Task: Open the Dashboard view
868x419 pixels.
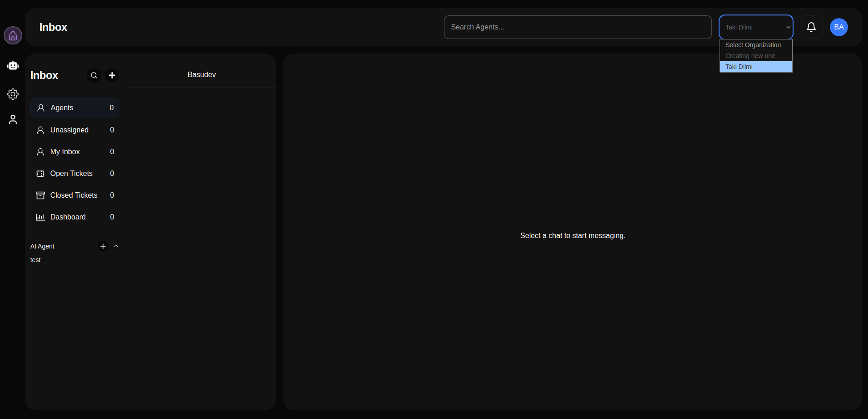Action: pos(74,217)
